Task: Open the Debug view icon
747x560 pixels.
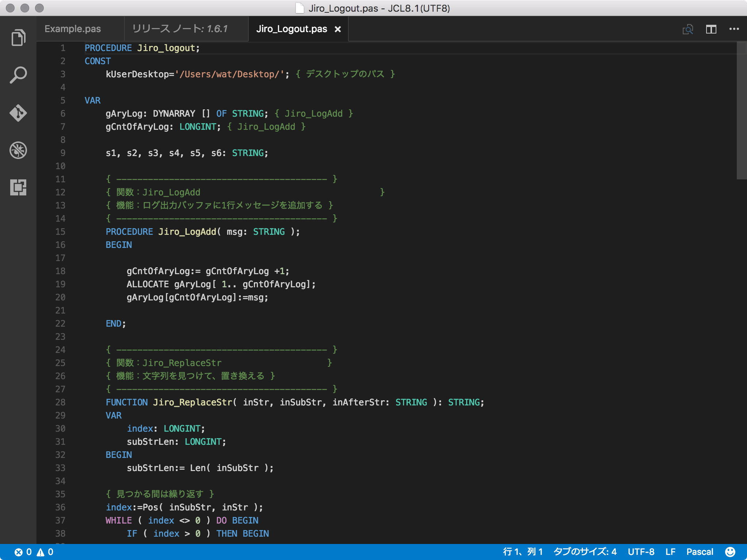Action: click(18, 150)
